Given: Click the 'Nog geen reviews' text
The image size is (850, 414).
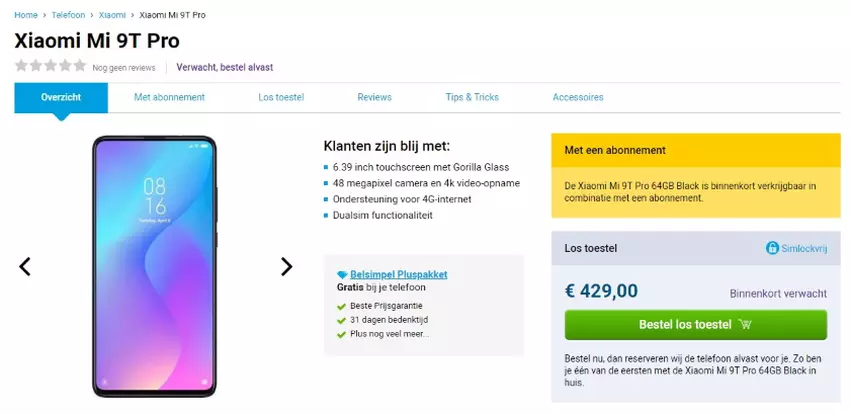Looking at the screenshot, I should 124,68.
